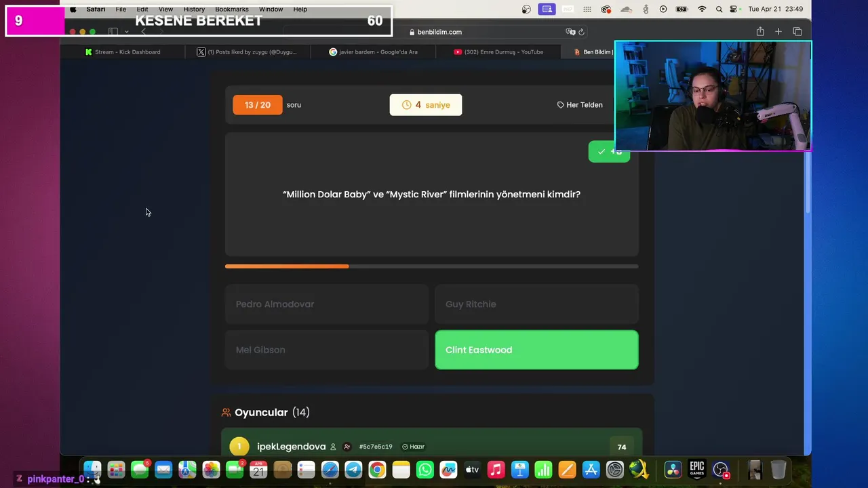Reload the benbildim.com page

(581, 32)
